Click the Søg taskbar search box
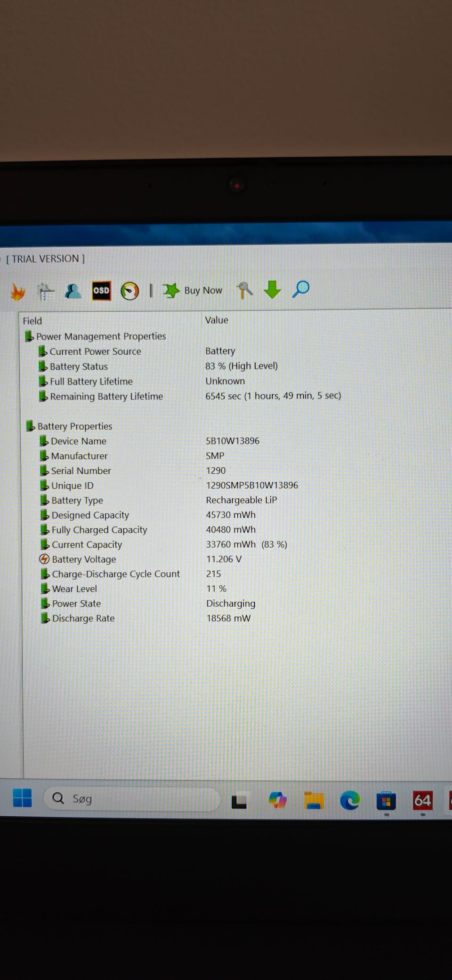 point(132,799)
